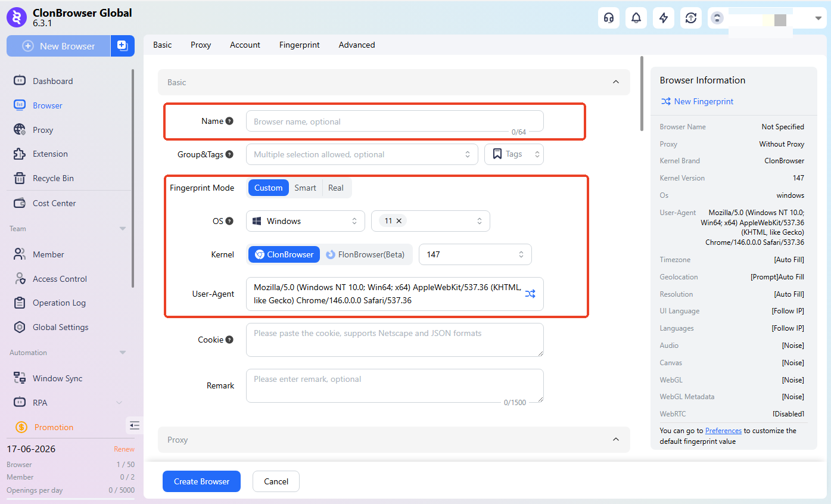The height and width of the screenshot is (504, 831).
Task: Choose the ClonBrowser kernel
Action: point(284,254)
